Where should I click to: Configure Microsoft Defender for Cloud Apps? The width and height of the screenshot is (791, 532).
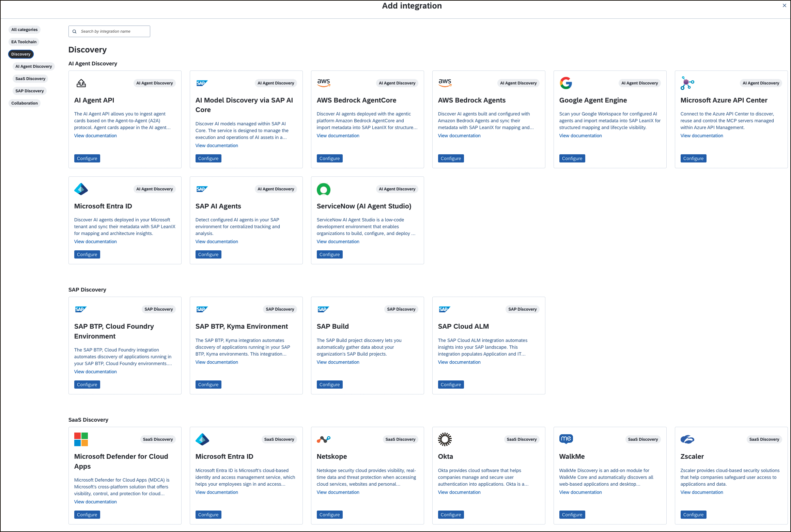coord(87,515)
